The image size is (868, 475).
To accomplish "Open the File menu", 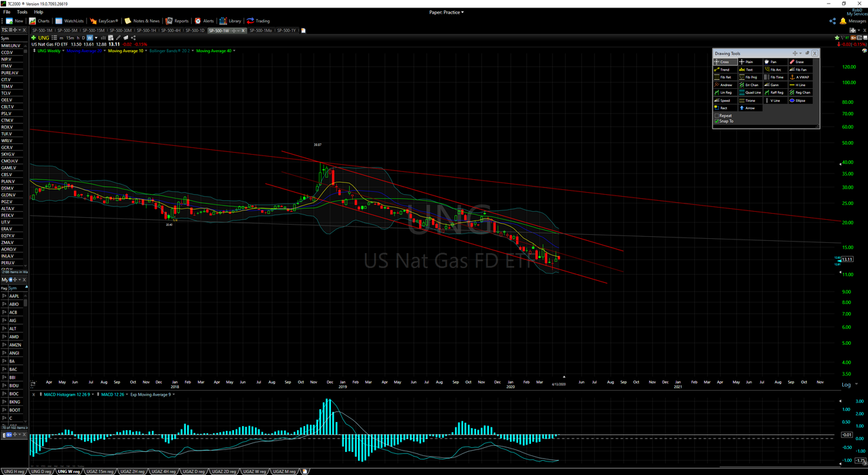I will (7, 12).
